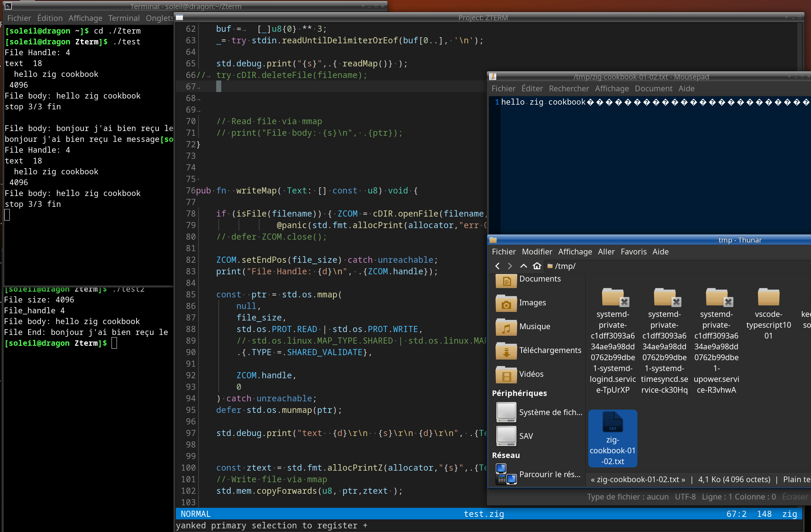
Task: Open Édition menu in Terminal
Action: 50,18
